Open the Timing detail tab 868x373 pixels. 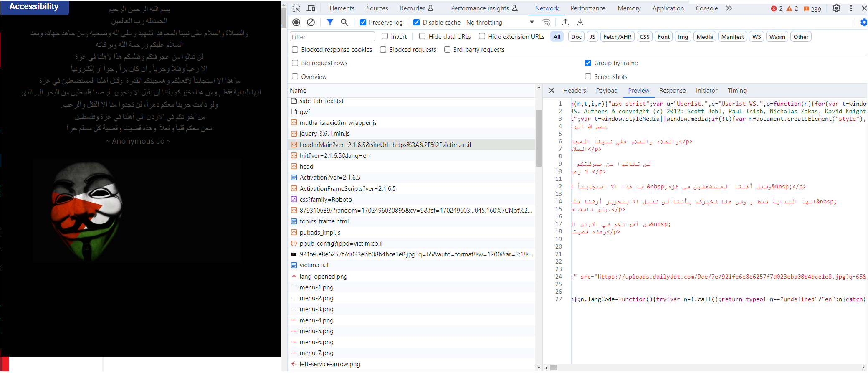tap(737, 91)
